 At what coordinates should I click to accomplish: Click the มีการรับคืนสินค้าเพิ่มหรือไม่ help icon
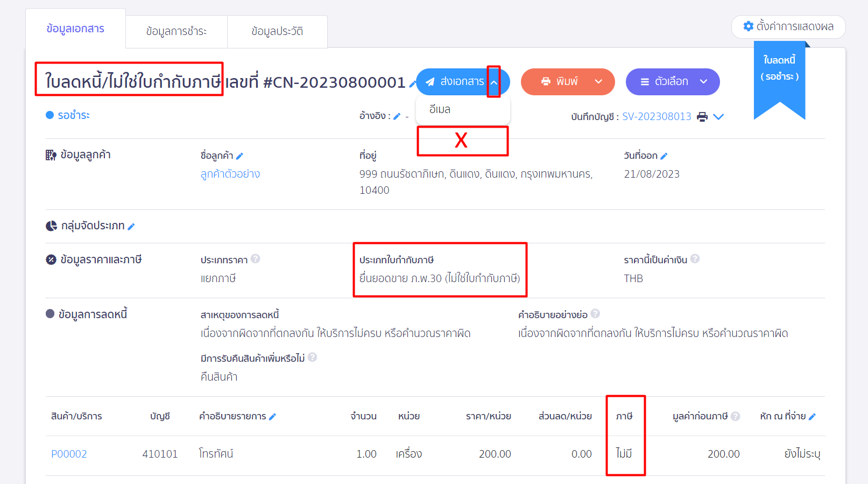pos(312,357)
